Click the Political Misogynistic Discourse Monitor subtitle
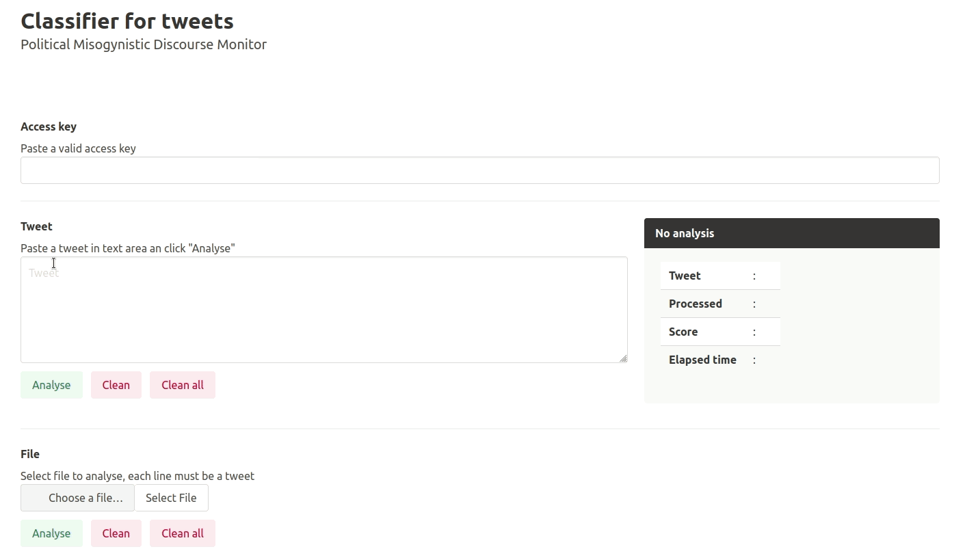The height and width of the screenshot is (560, 965). (x=144, y=44)
